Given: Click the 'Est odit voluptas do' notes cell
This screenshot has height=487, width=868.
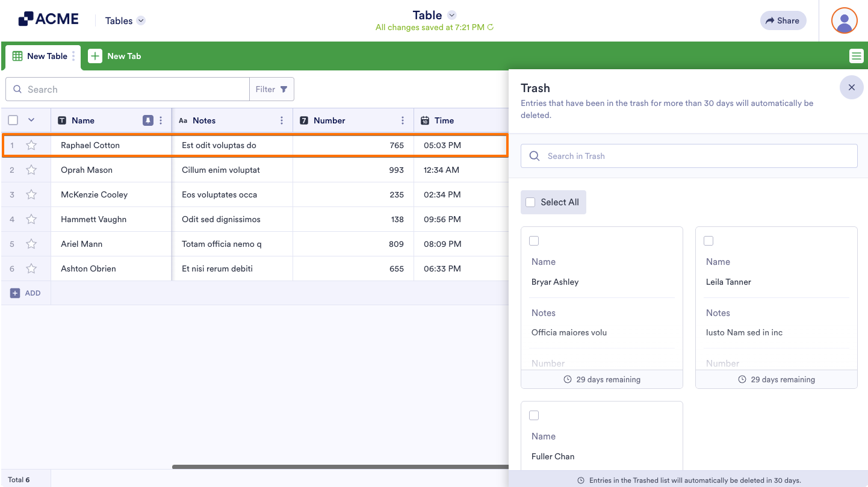Looking at the screenshot, I should pyautogui.click(x=232, y=145).
